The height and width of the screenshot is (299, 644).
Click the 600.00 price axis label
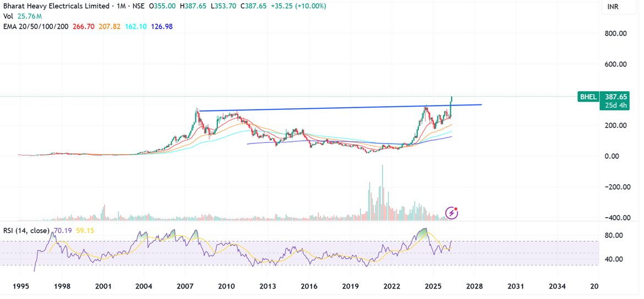click(616, 64)
